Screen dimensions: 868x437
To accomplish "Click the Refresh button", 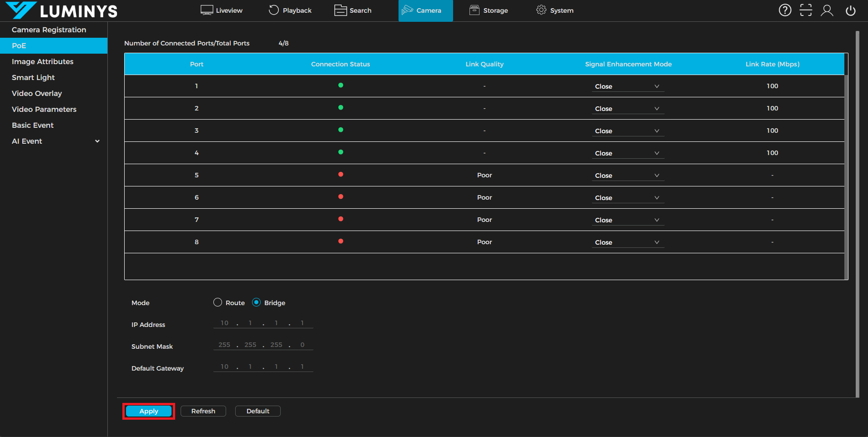I will 203,411.
